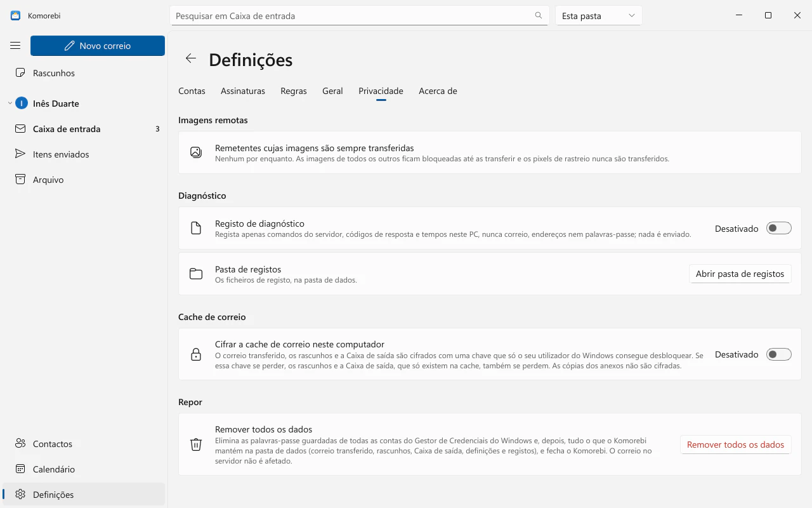The width and height of the screenshot is (812, 508).
Task: Click the Komorebi app icon
Action: (16, 16)
